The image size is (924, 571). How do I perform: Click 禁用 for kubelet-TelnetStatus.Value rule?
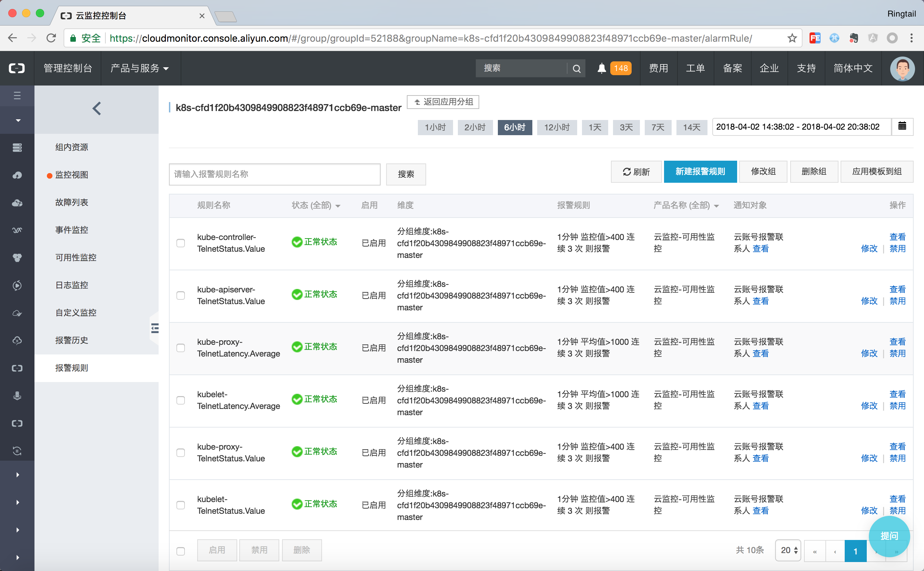coord(897,511)
